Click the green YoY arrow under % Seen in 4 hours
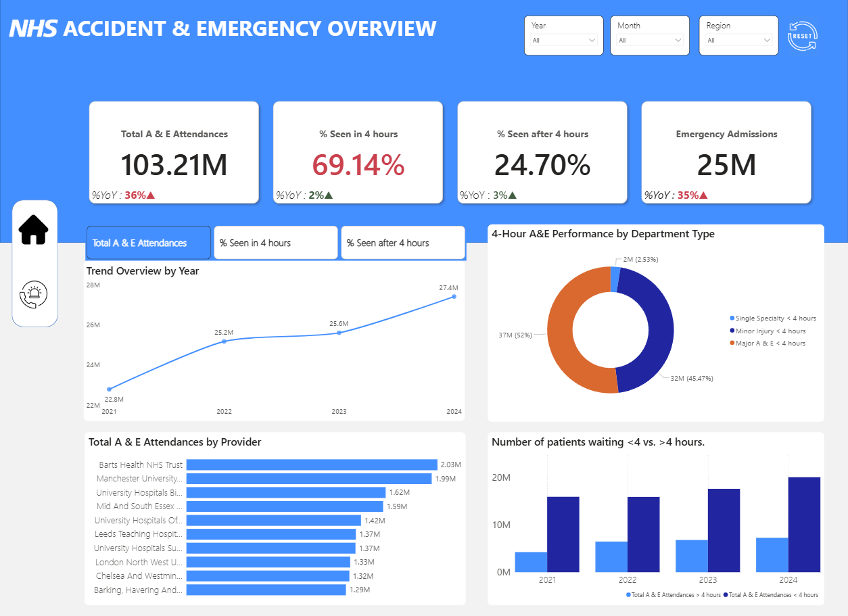 pyautogui.click(x=329, y=195)
